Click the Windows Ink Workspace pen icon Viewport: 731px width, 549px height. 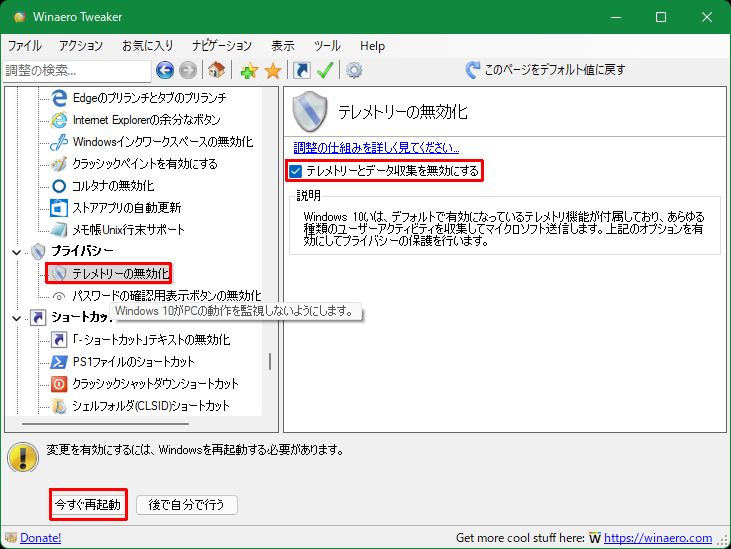(x=59, y=142)
